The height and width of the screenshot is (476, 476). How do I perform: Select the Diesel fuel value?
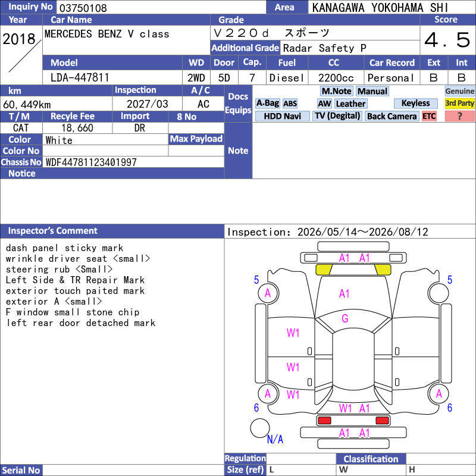tap(287, 78)
